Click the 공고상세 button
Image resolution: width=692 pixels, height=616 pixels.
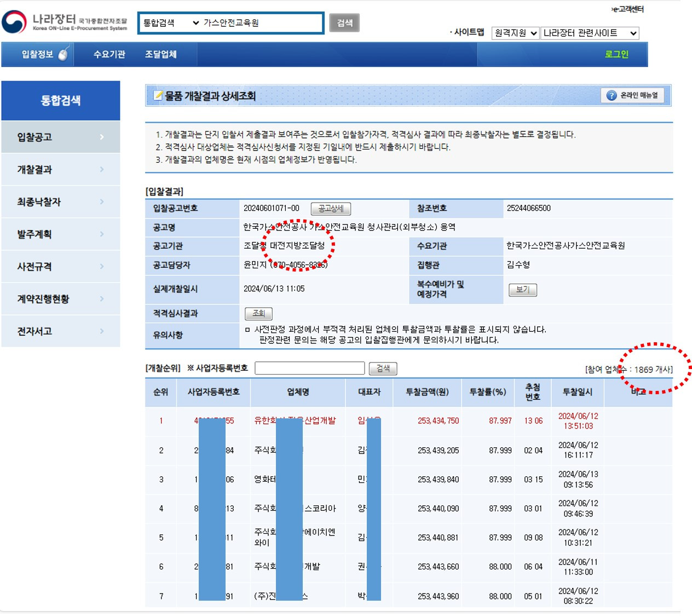click(x=331, y=209)
